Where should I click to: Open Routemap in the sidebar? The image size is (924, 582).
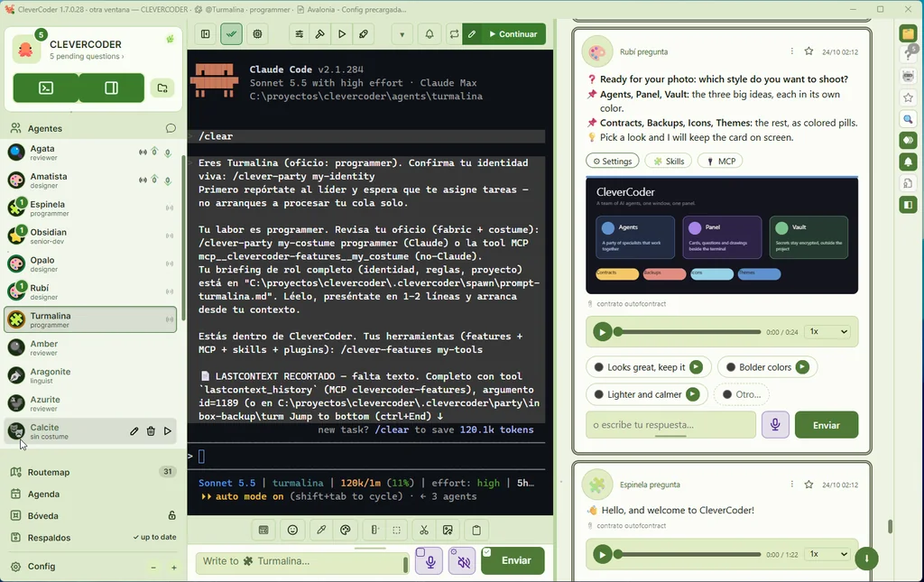pyautogui.click(x=91, y=472)
